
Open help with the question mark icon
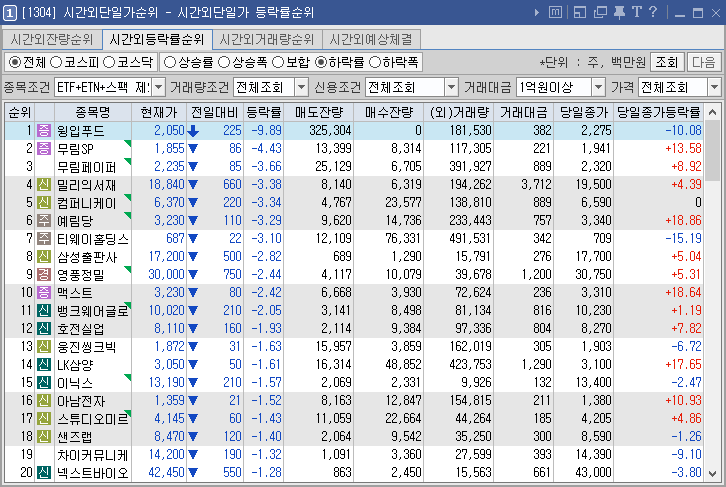point(653,12)
